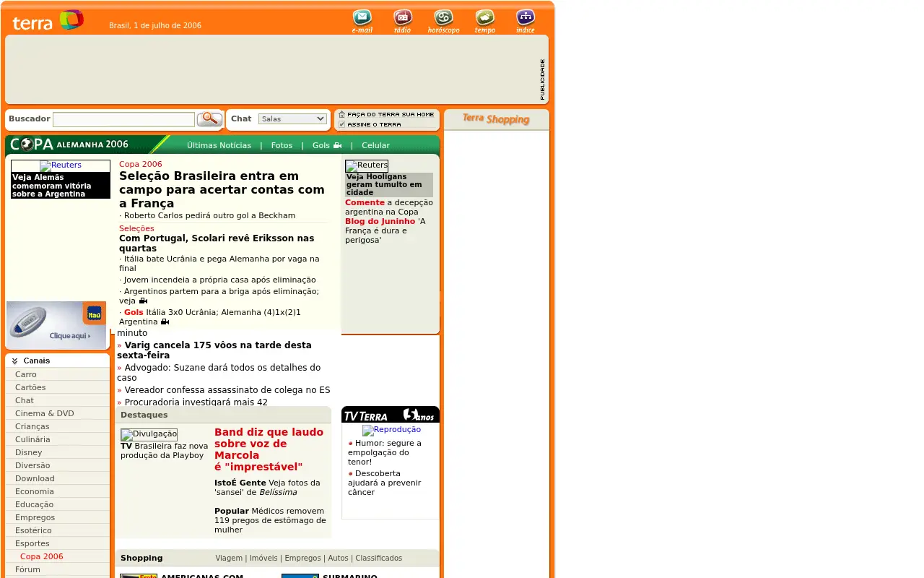Click the video camera icon beside Gols in Copa bar
The image size is (924, 578).
337,145
